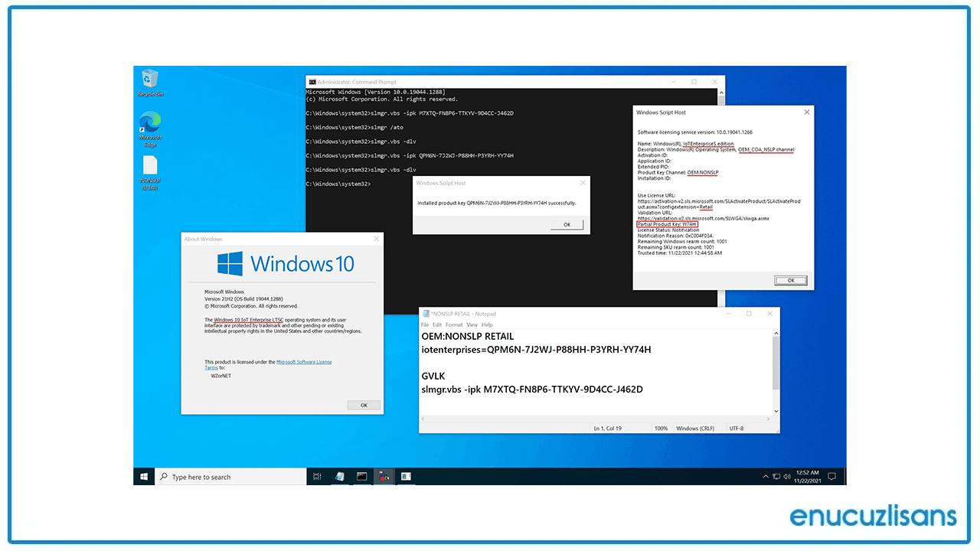Click the 100% zoom status in Notepad

661,429
